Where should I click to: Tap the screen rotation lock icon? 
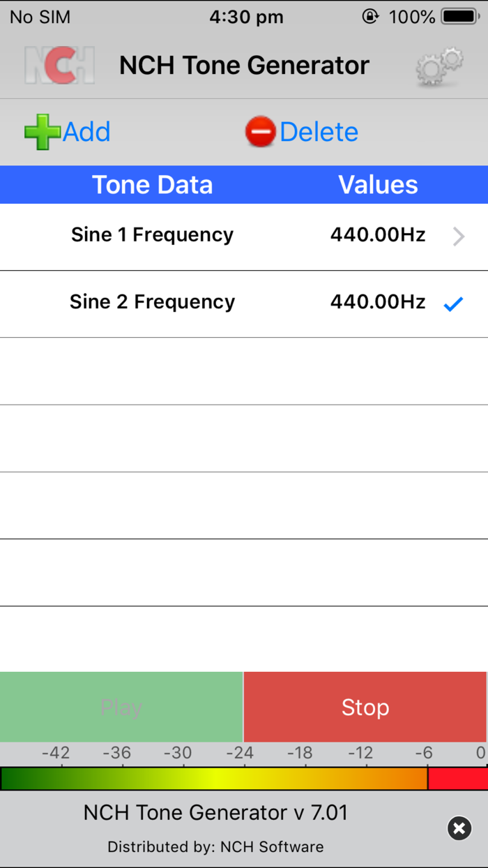(x=372, y=15)
